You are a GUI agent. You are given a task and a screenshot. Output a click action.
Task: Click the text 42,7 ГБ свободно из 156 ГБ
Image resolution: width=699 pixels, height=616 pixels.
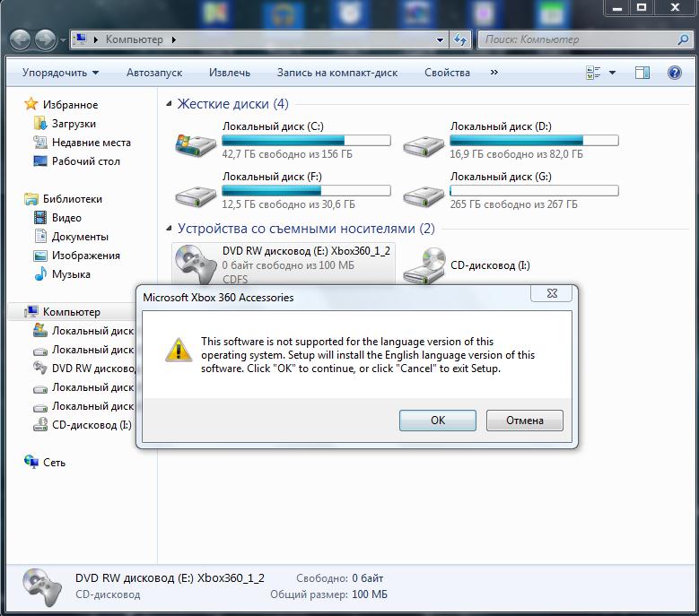(x=287, y=154)
